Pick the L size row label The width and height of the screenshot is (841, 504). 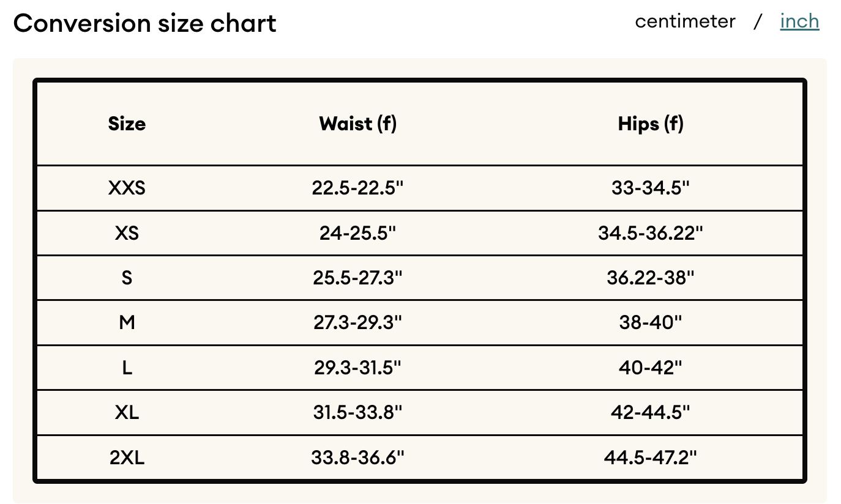(x=127, y=368)
